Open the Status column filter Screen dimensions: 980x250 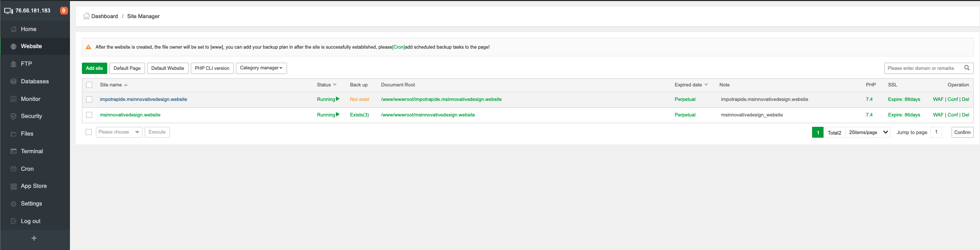(x=327, y=85)
